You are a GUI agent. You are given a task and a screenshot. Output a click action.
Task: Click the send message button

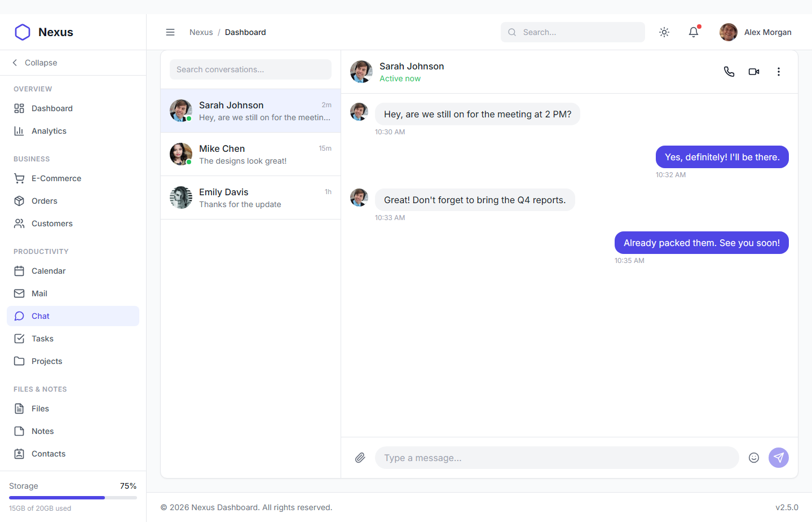779,458
